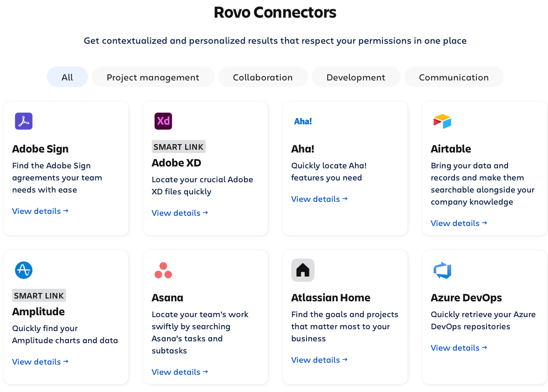Click the Amplitude card title
This screenshot has height=392, width=548.
point(39,312)
